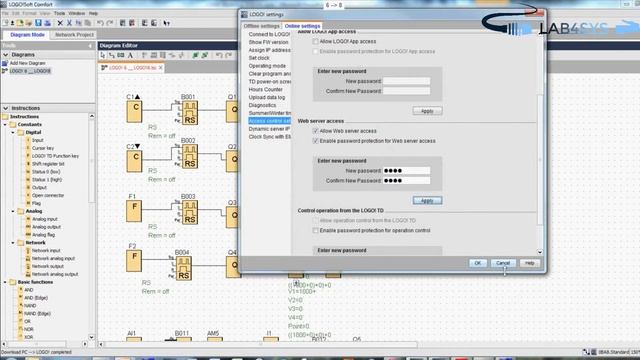
Task: Click the New diagram icon in main toolbar
Action: click(5, 23)
